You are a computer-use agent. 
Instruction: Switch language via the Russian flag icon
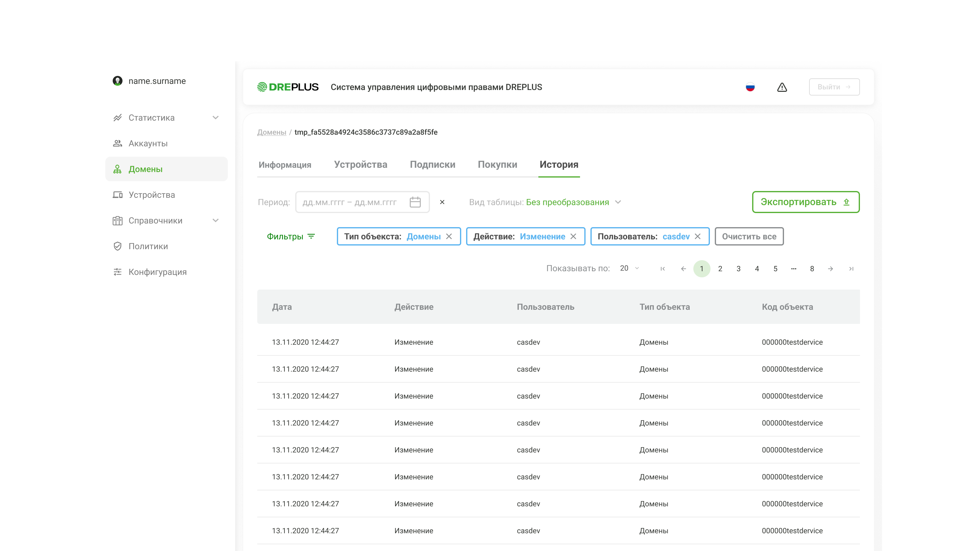click(750, 87)
